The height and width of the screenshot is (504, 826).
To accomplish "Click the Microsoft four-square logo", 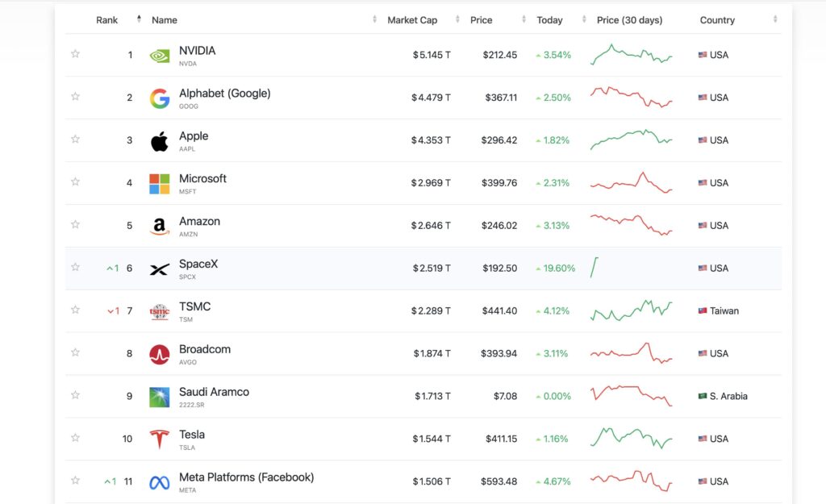I will pos(159,184).
